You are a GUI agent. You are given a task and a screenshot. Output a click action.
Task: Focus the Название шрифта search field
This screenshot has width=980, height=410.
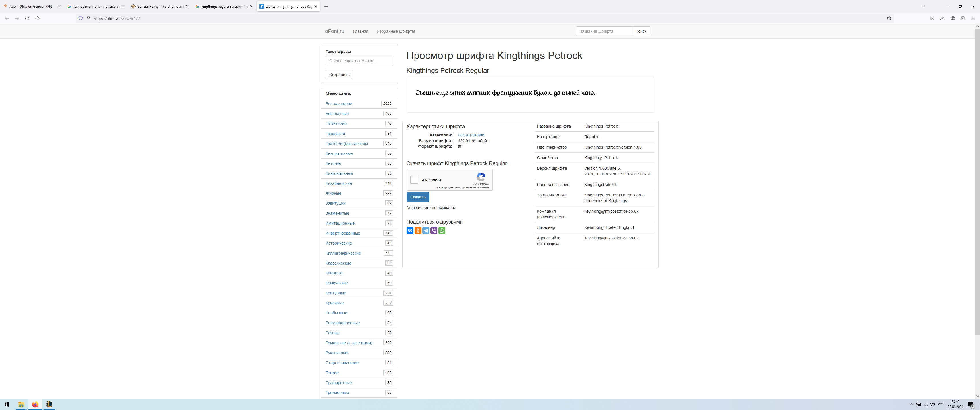(604, 31)
